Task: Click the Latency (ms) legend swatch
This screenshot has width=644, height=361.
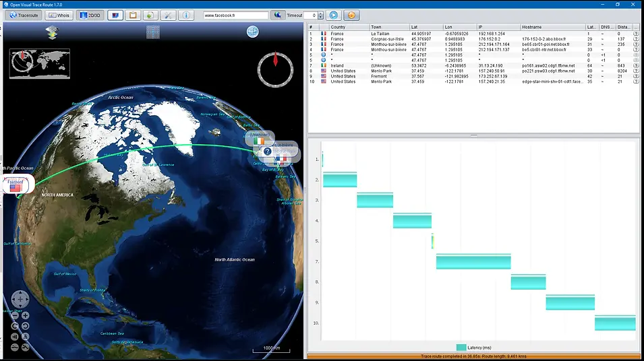Action: point(461,348)
